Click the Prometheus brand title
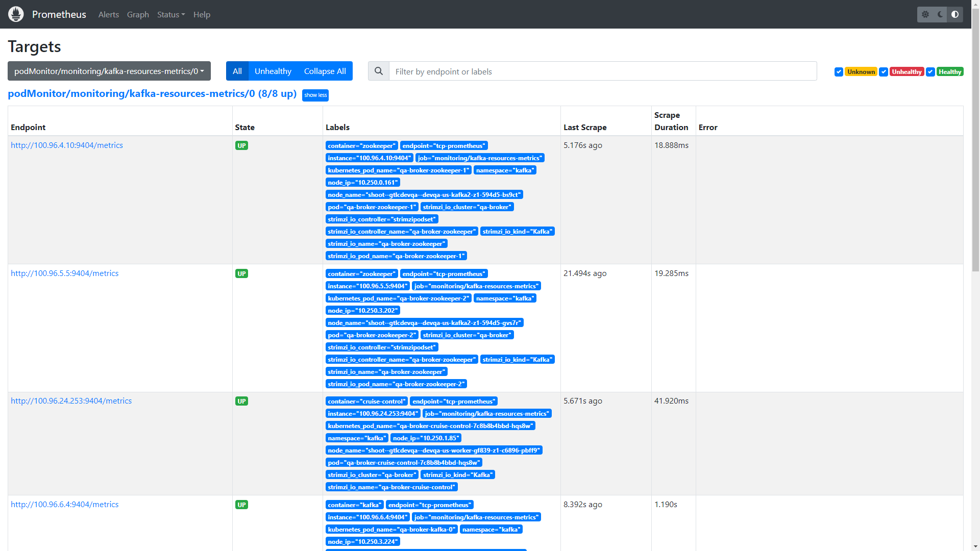The image size is (980, 551). [59, 14]
